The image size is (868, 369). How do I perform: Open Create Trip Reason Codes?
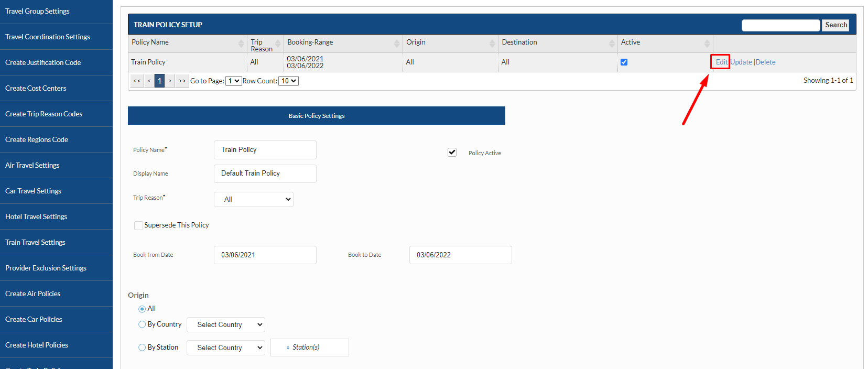point(56,114)
